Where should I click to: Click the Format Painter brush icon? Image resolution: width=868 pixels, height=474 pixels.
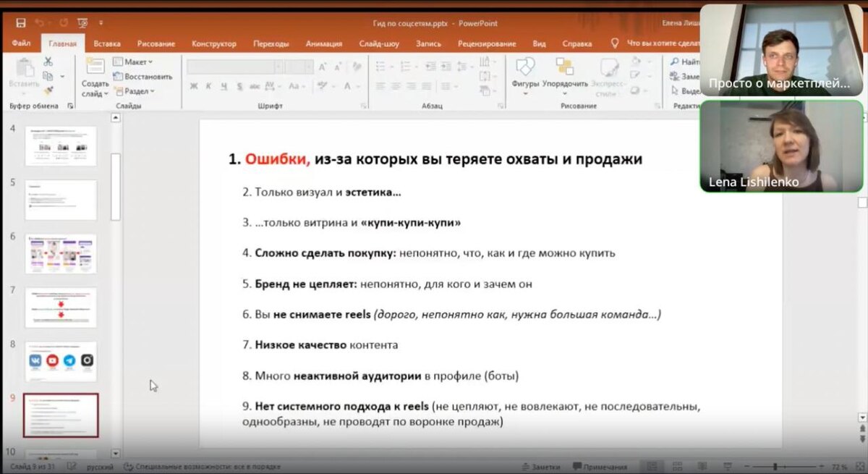pyautogui.click(x=48, y=91)
